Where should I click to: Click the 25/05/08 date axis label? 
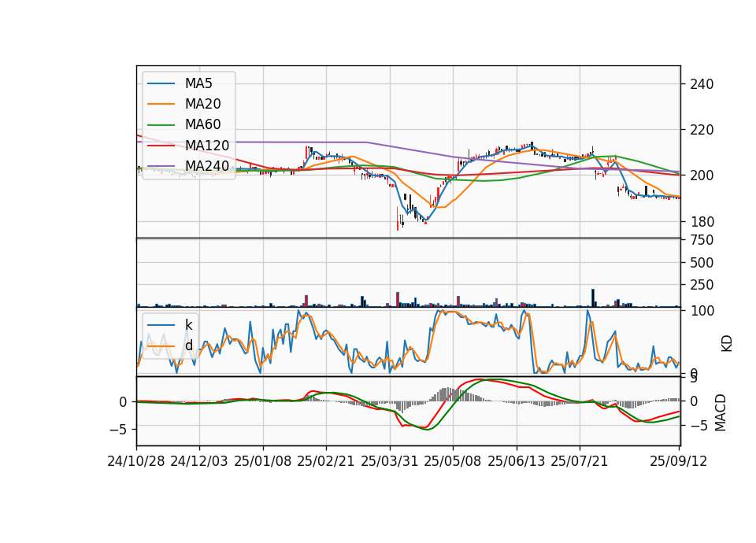(453, 461)
